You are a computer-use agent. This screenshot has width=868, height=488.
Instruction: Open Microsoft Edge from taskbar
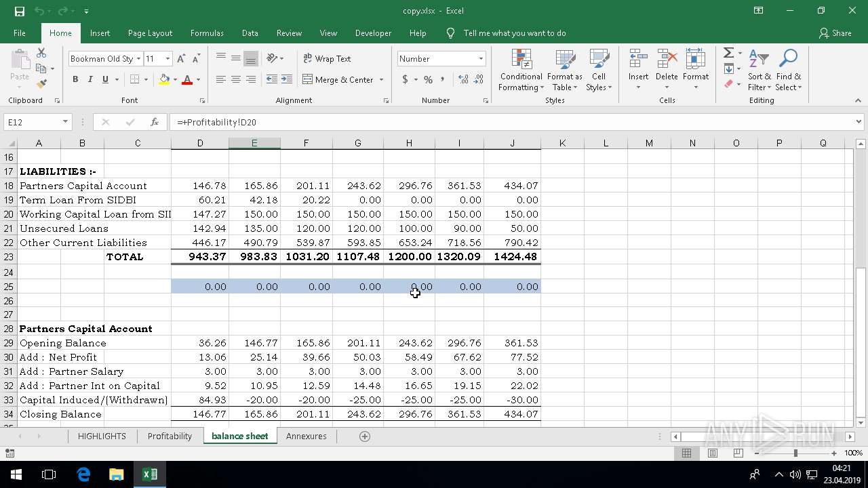click(83, 474)
